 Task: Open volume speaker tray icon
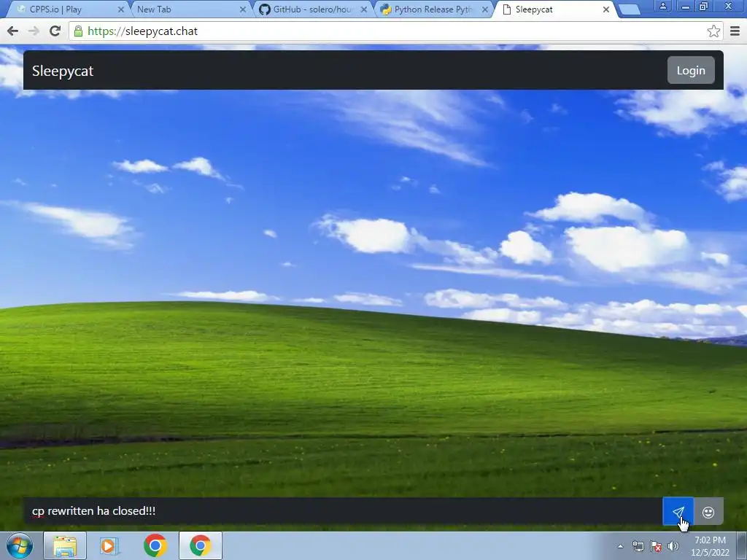click(673, 546)
